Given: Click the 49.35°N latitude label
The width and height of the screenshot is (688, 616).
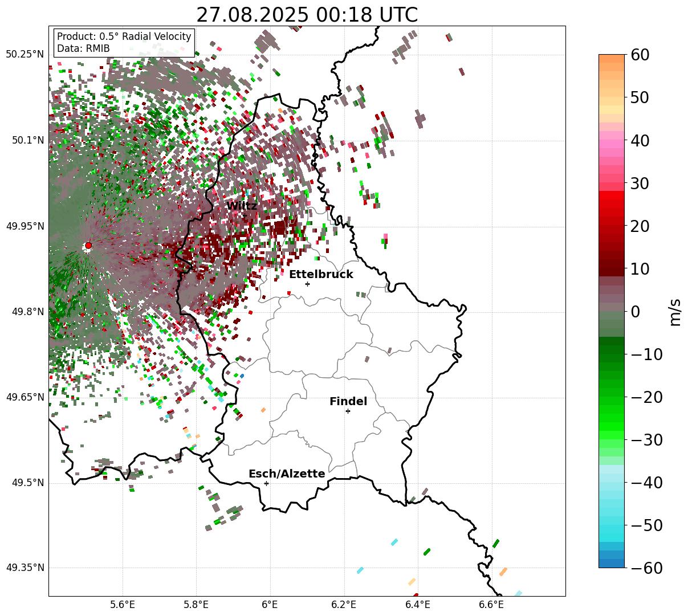Looking at the screenshot, I should tap(25, 568).
